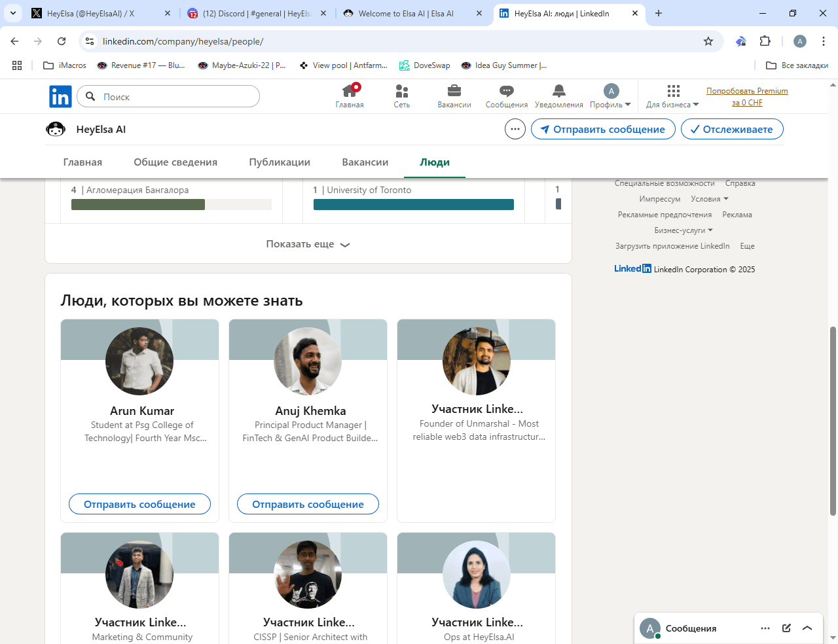Screen dimensions: 838x644
Task: Open the DoveSwap bookmark
Action: pyautogui.click(x=425, y=65)
